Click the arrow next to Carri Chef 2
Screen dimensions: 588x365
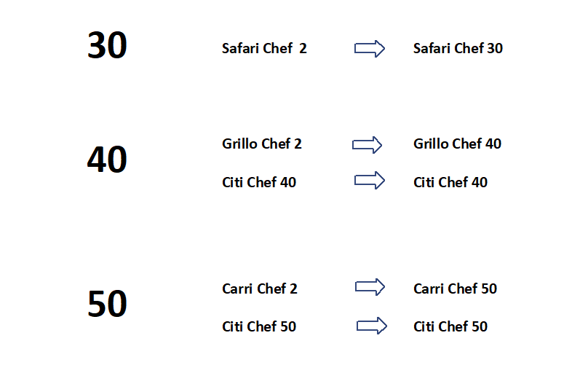coord(370,287)
